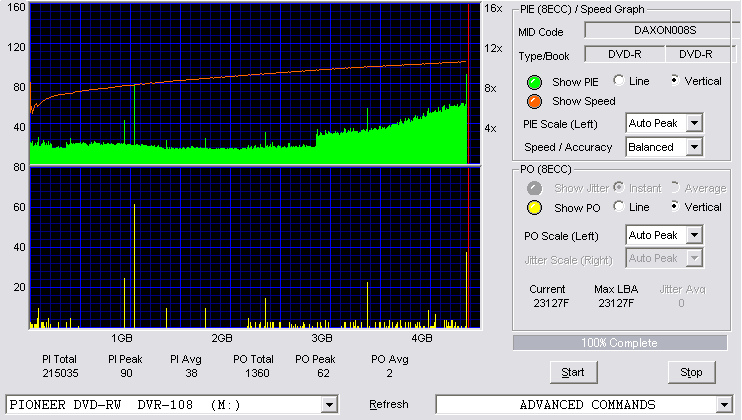Click the PI Avg value 38
Image resolution: width=742 pixels, height=420 pixels.
tap(191, 374)
